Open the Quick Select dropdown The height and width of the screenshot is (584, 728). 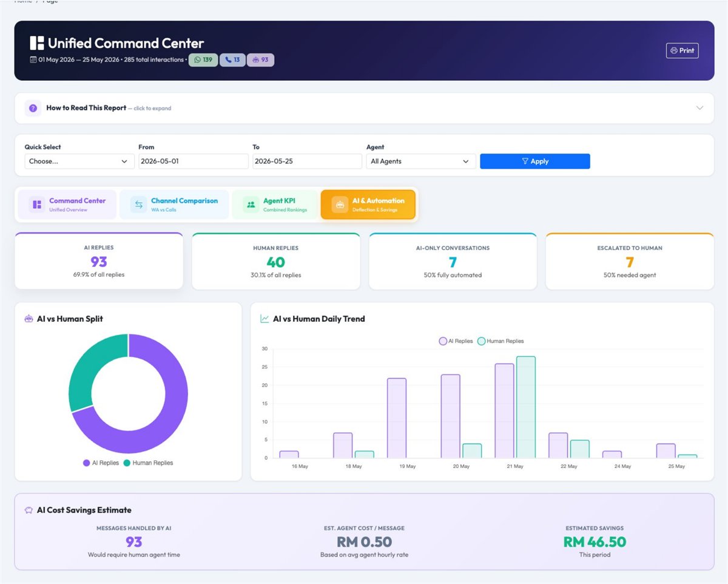coord(79,161)
